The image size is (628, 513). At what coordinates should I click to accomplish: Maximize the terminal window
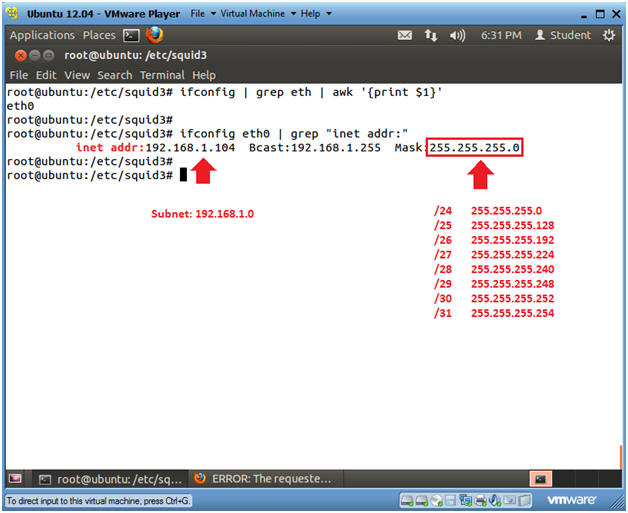48,55
